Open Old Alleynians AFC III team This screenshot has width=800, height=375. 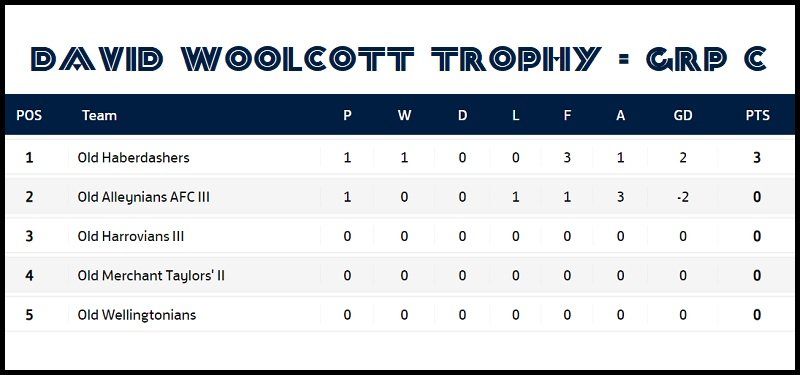143,196
